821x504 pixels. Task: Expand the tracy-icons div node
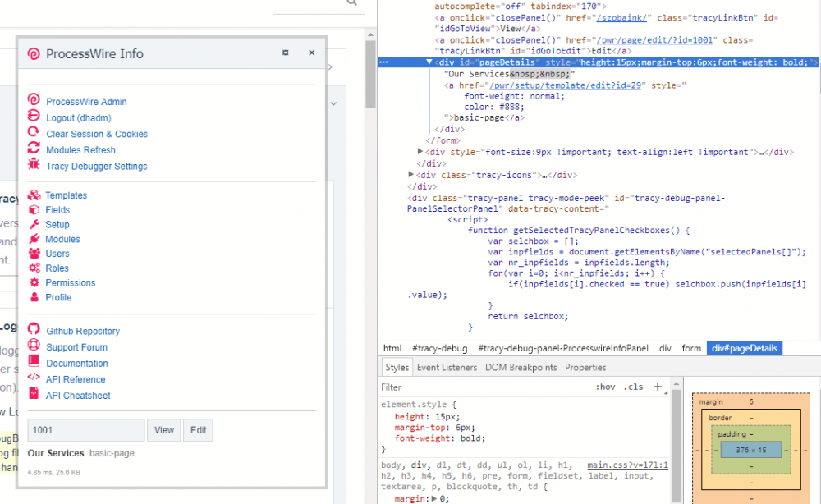pyautogui.click(x=411, y=175)
